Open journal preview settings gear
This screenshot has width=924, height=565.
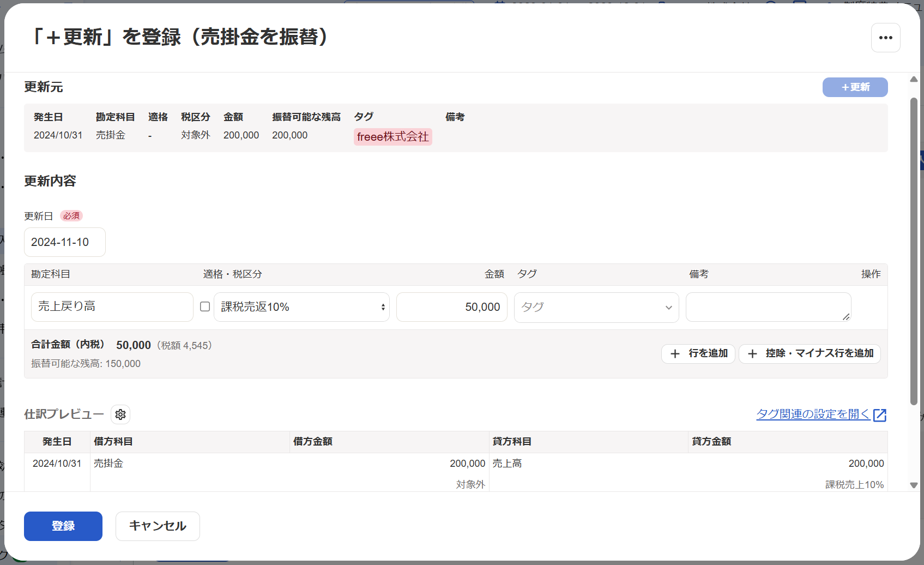(120, 414)
